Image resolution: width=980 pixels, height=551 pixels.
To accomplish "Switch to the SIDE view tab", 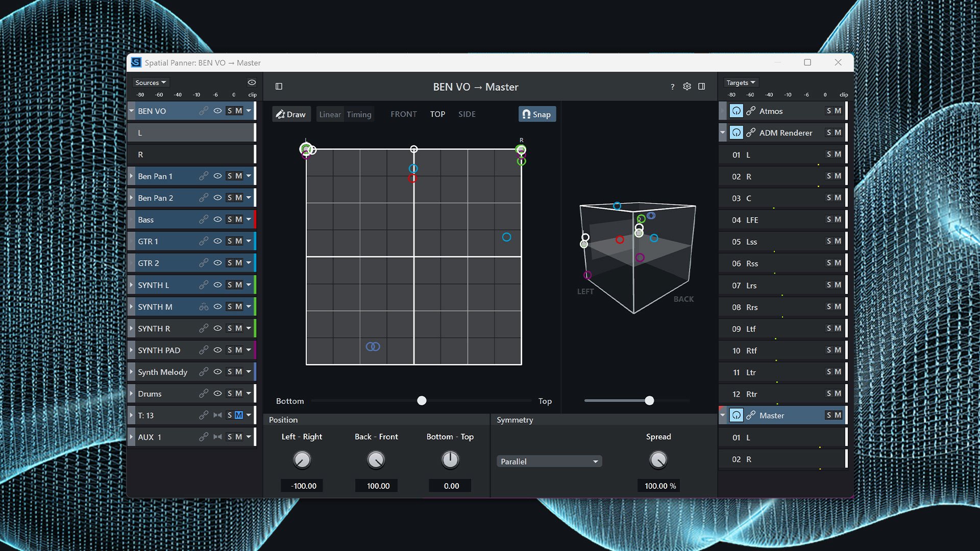I will tap(467, 114).
